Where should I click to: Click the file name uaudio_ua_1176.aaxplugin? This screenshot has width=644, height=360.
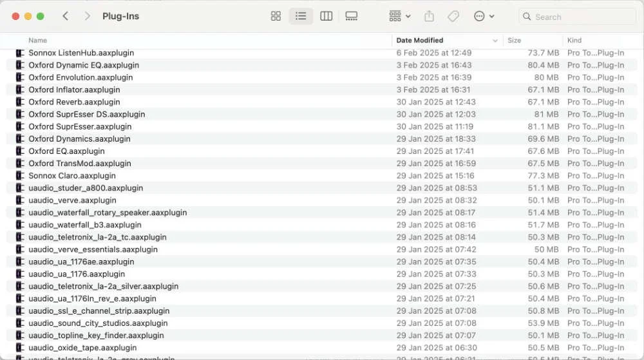tap(77, 274)
